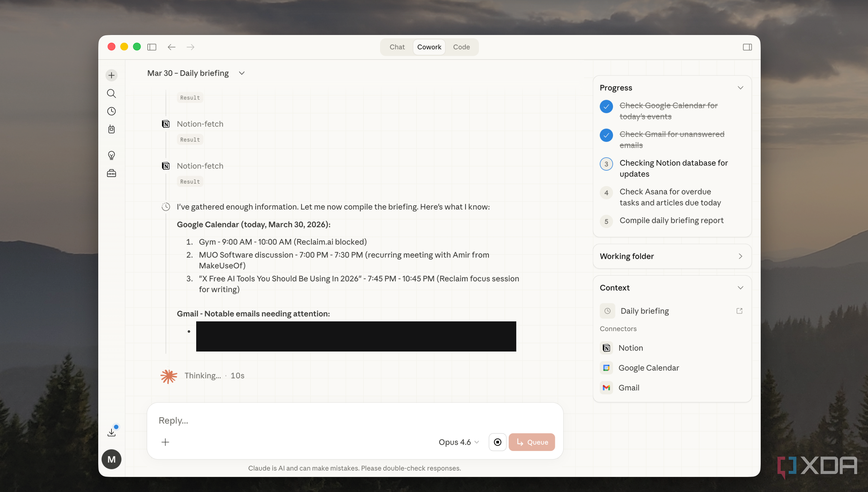Viewport: 868px width, 492px height.
Task: Open the topmost Result chip
Action: click(190, 98)
